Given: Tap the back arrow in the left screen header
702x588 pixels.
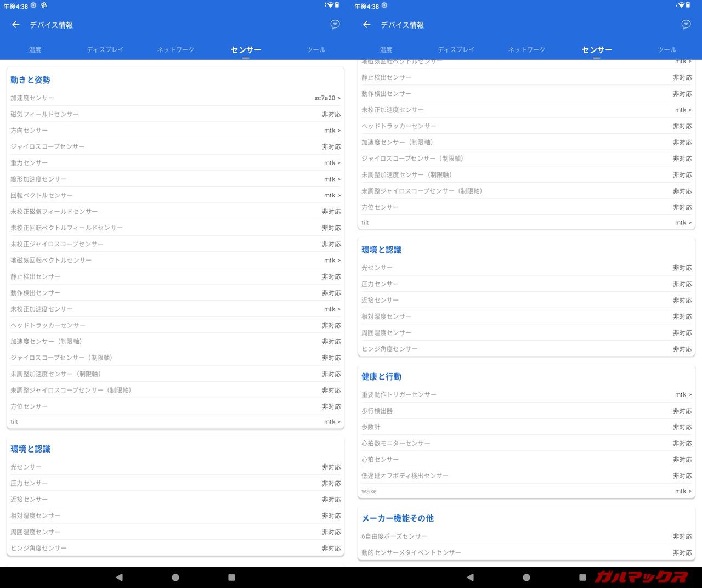Looking at the screenshot, I should pyautogui.click(x=16, y=25).
